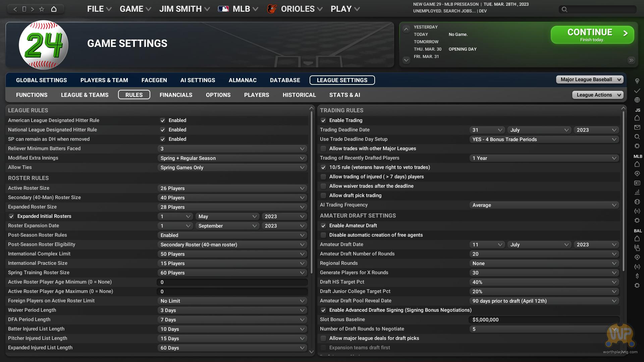
Task: Click the star bookmark icon in top bar
Action: (42, 9)
